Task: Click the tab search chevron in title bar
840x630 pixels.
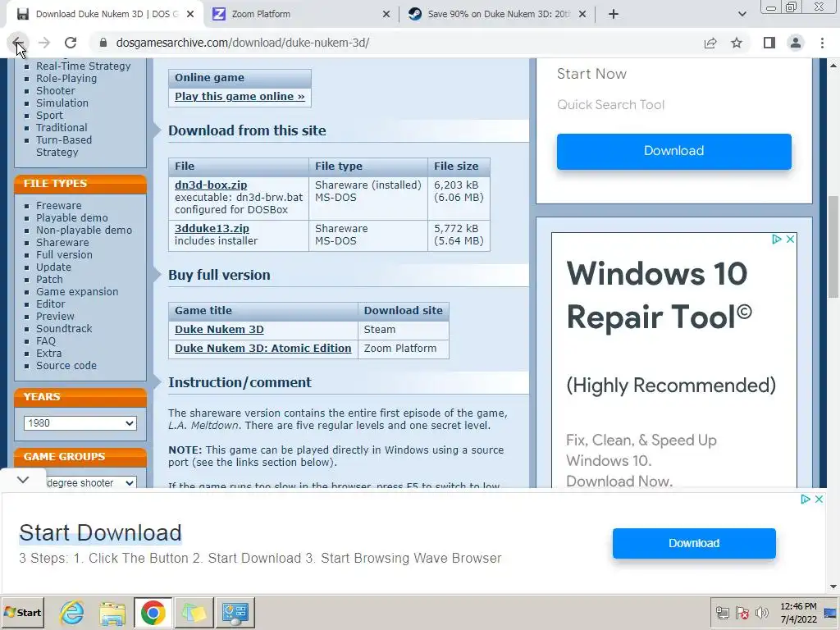Action: (742, 14)
